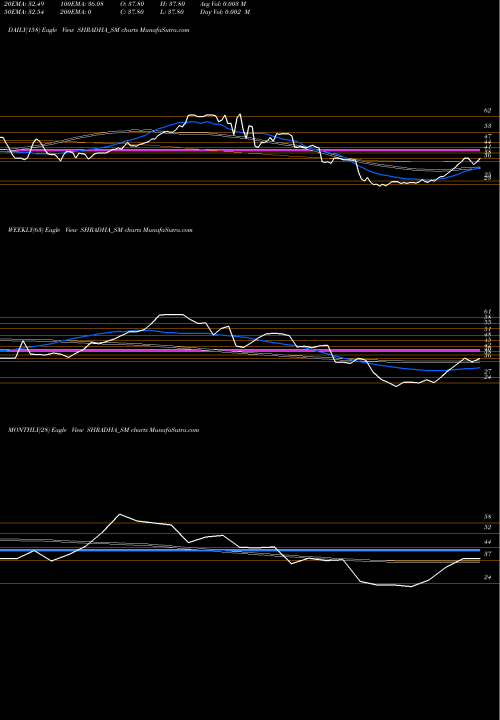Click the 27 price label on weekly chart
The image size is (500, 720).
click(488, 371)
